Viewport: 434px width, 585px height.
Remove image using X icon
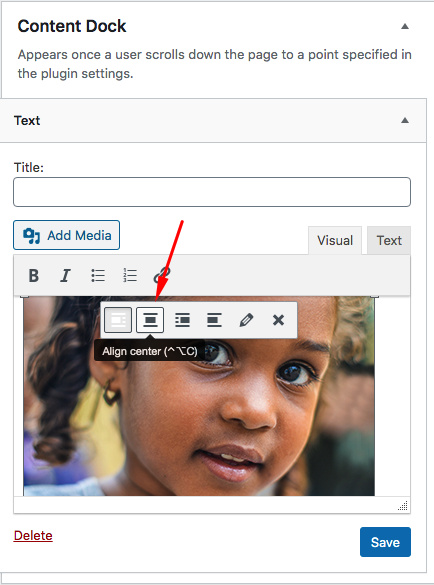tap(278, 320)
